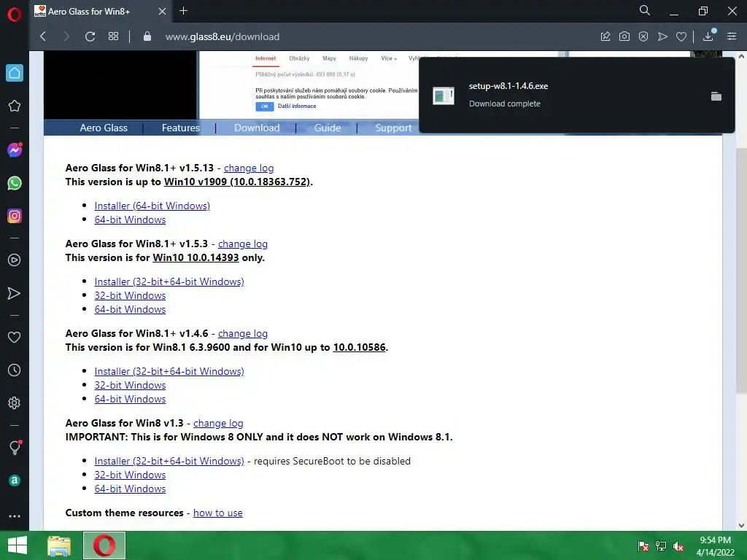This screenshot has height=560, width=747.
Task: Click 32-bit Windows link under v1.5.3
Action: click(x=130, y=295)
